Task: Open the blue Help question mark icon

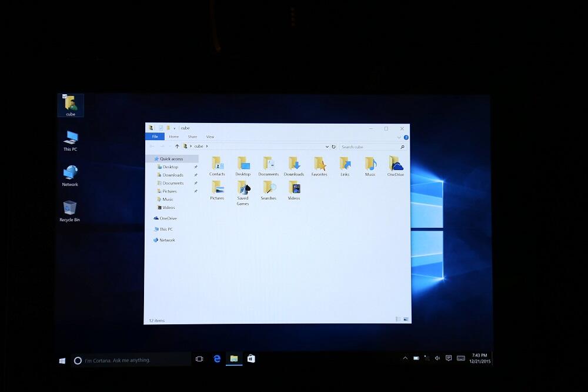Action: click(x=406, y=137)
